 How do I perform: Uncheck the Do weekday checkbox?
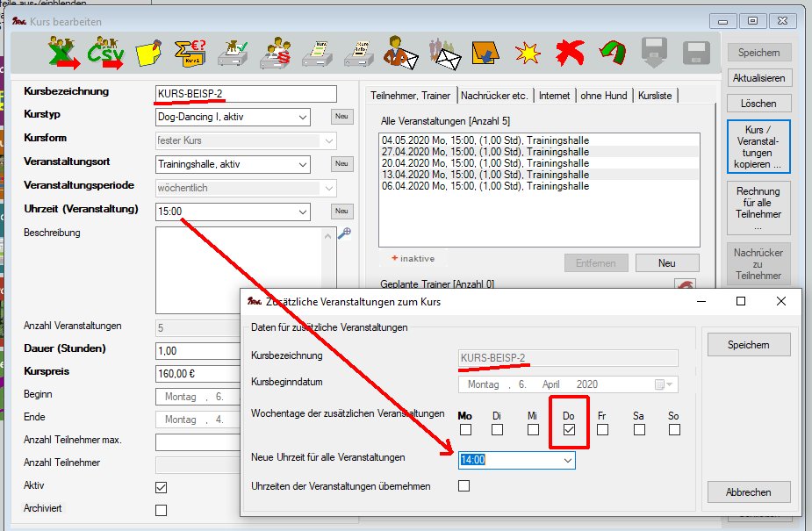tap(569, 430)
